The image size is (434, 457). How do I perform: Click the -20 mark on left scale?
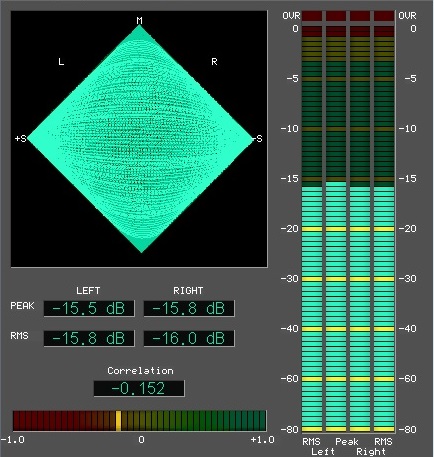[x=290, y=229]
